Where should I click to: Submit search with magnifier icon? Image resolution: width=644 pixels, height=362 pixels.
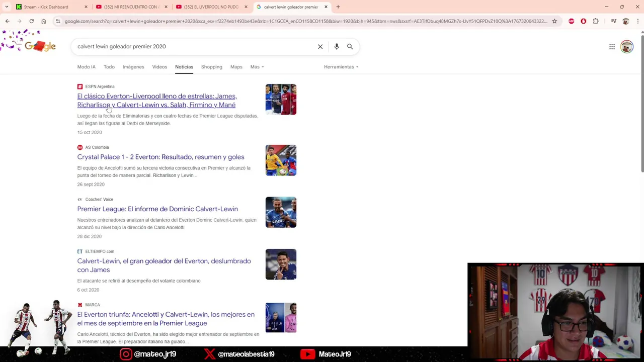coord(350,46)
